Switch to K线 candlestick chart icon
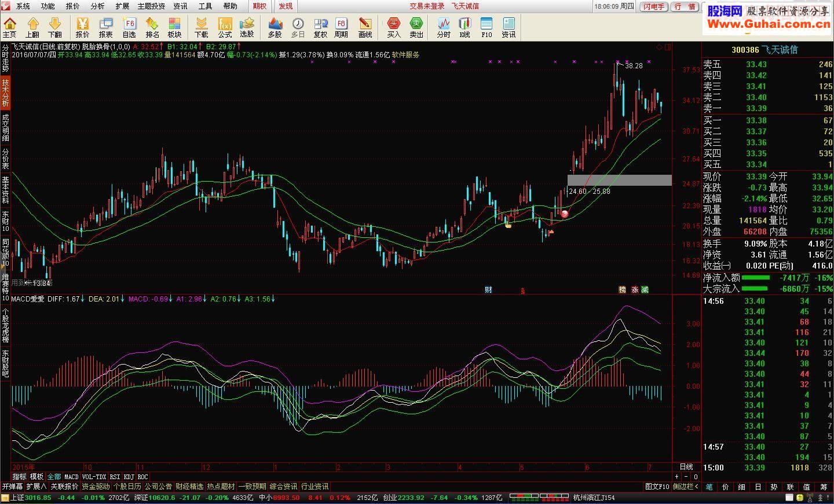The image size is (834, 504). (464, 27)
